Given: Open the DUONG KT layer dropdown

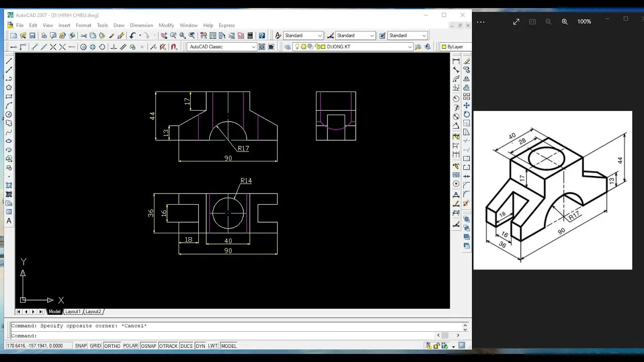Looking at the screenshot, I should tap(410, 47).
